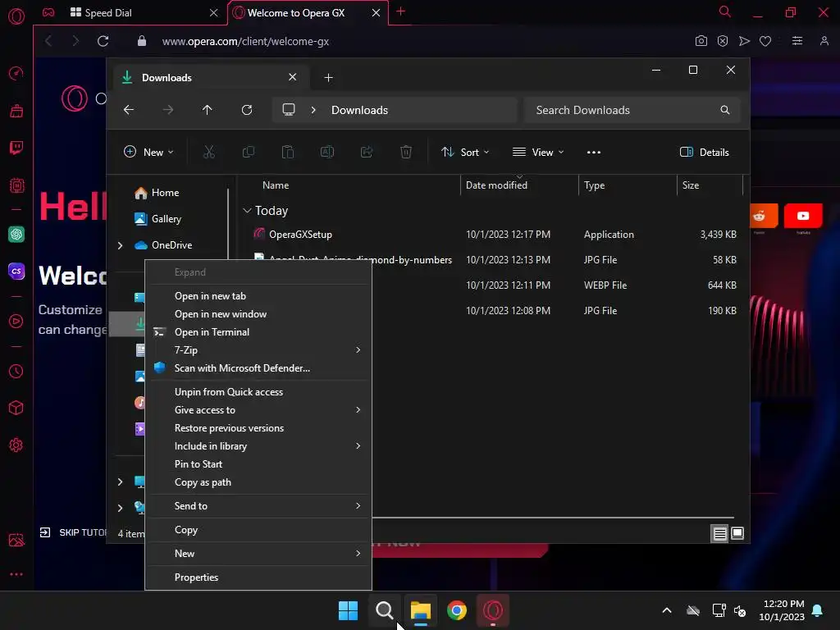
Task: Open GX Cleaner icon in Opera sidebar
Action: click(x=16, y=111)
